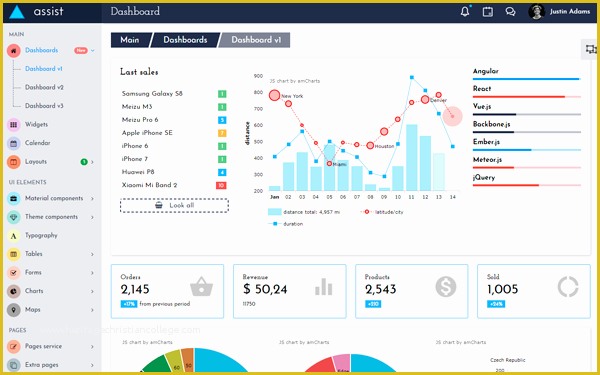Expand the Maps submenu arrow

click(x=92, y=310)
